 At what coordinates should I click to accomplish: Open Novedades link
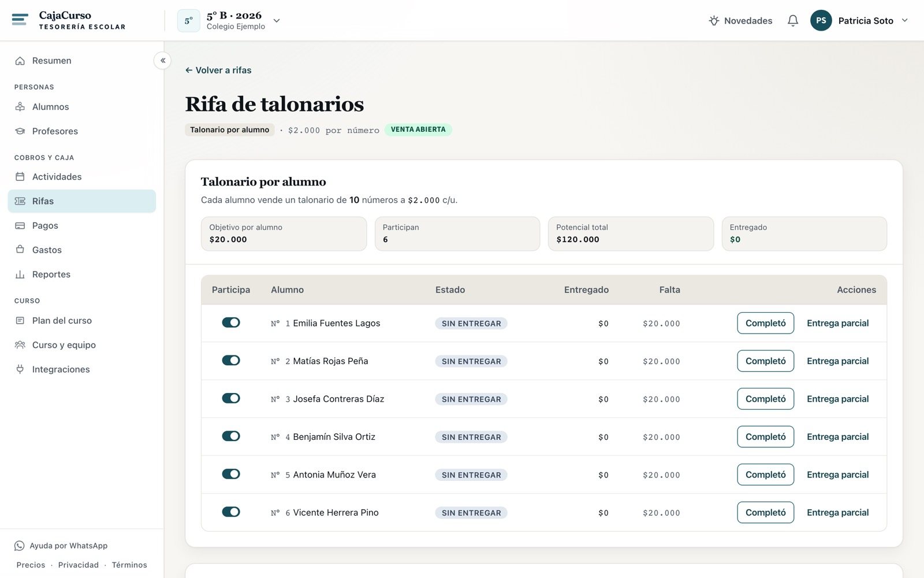click(x=740, y=21)
